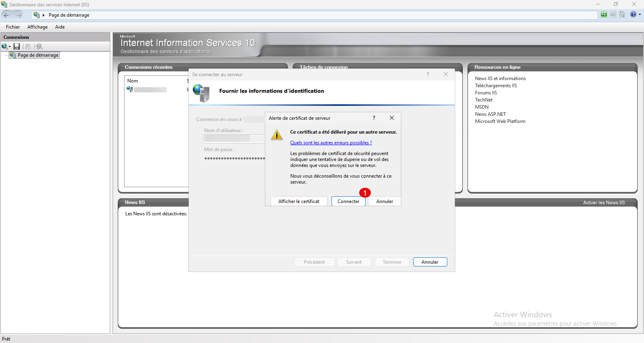Expand the dropdown arrow beside the Help icon
Viewport: 644px width, 343px height.
click(640, 15)
